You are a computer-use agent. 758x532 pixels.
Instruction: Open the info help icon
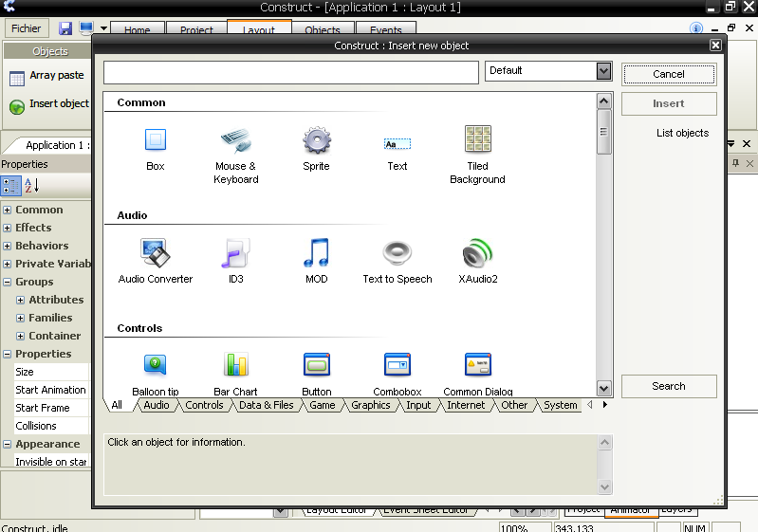[696, 28]
